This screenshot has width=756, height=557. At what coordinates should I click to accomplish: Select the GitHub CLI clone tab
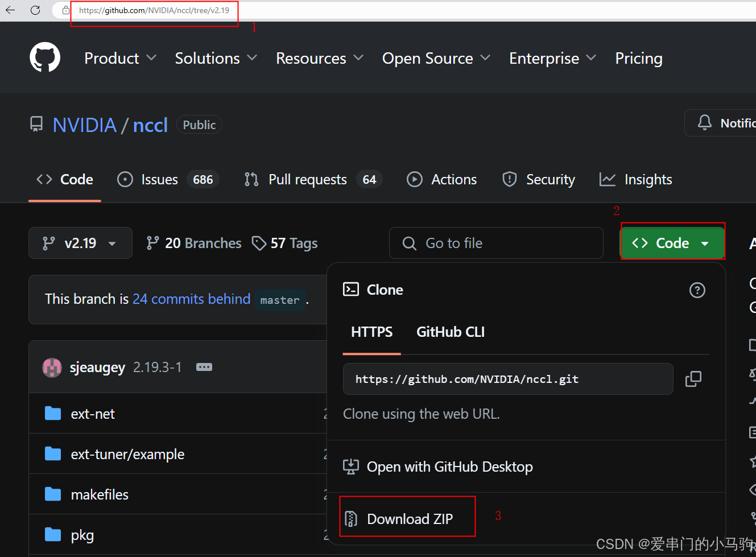click(451, 332)
